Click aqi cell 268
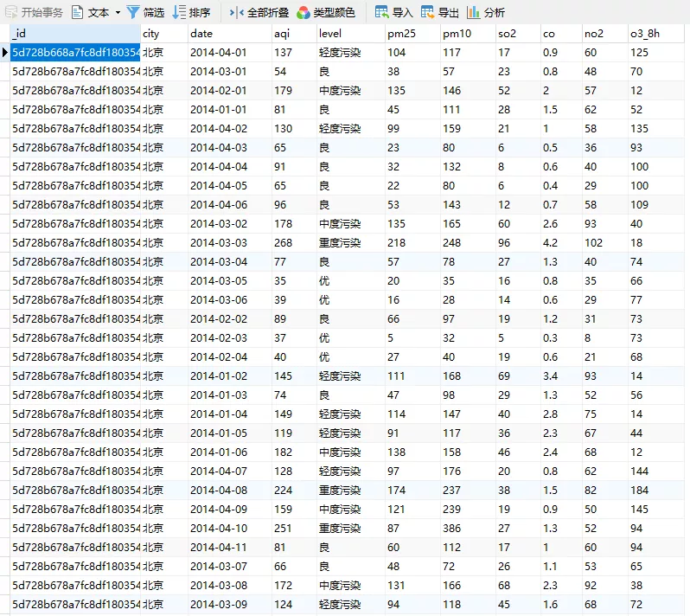This screenshot has width=690, height=616. click(x=294, y=242)
